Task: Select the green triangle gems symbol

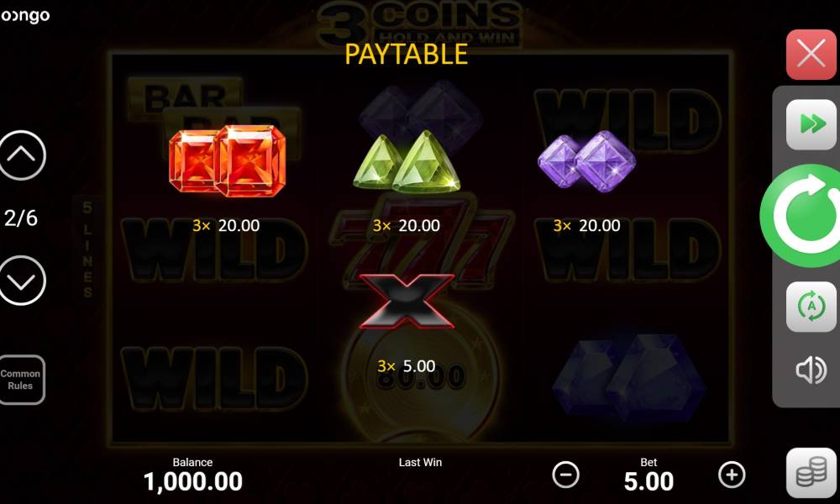Action: (x=407, y=161)
